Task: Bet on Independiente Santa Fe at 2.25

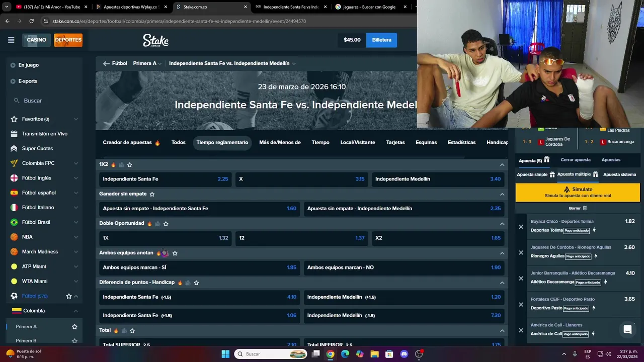Action: (165, 179)
